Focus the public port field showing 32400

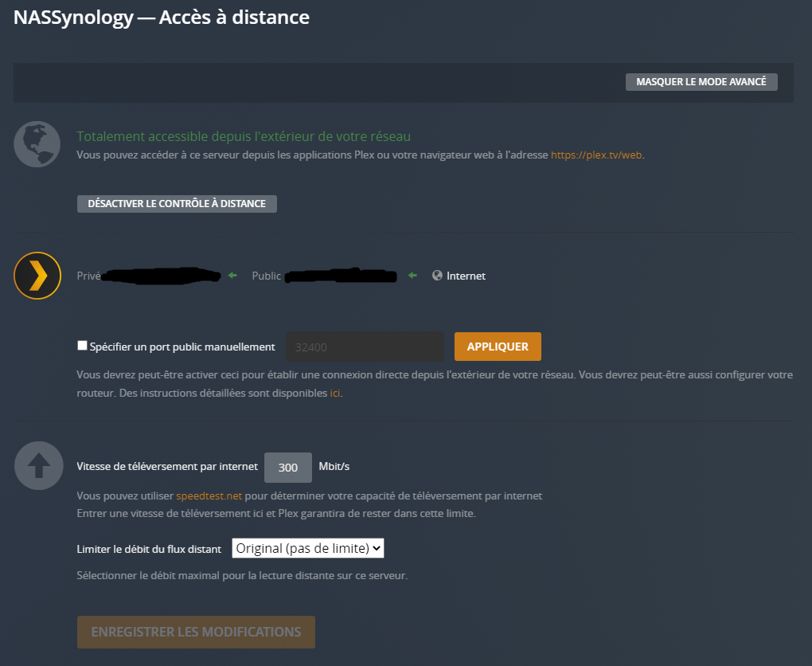[x=364, y=347]
